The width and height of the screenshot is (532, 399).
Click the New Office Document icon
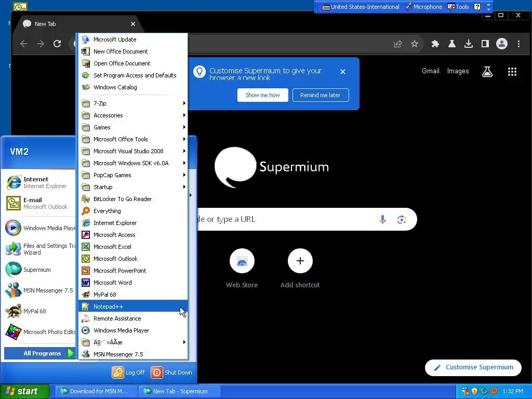(86, 51)
